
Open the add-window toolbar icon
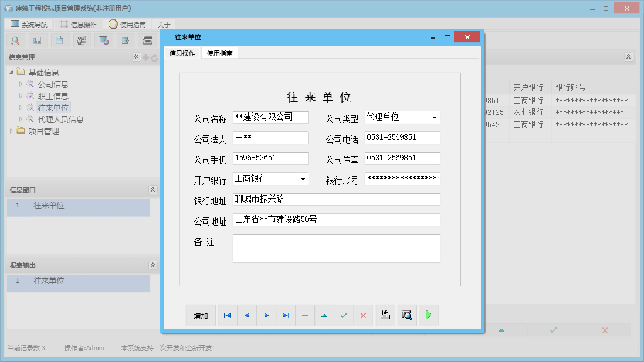tap(126, 40)
